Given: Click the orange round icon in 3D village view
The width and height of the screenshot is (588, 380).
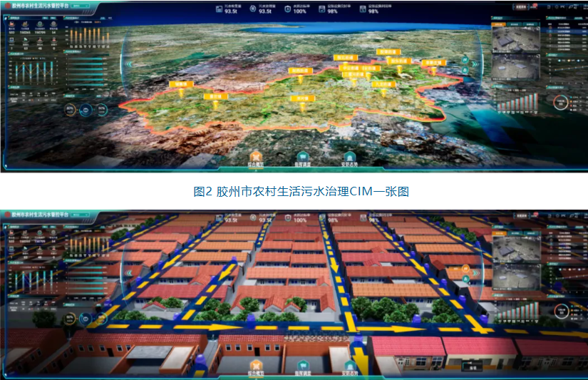Looking at the screenshot, I should pos(465,269).
